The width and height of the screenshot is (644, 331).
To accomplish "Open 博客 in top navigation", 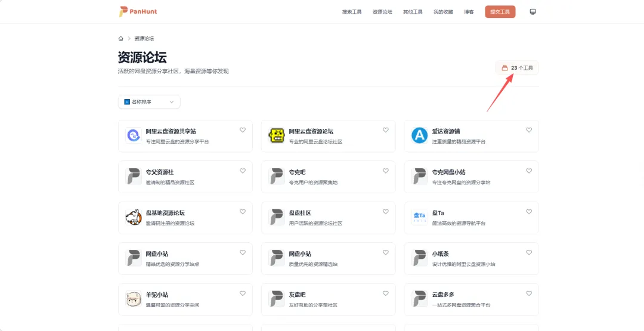I will pyautogui.click(x=469, y=12).
